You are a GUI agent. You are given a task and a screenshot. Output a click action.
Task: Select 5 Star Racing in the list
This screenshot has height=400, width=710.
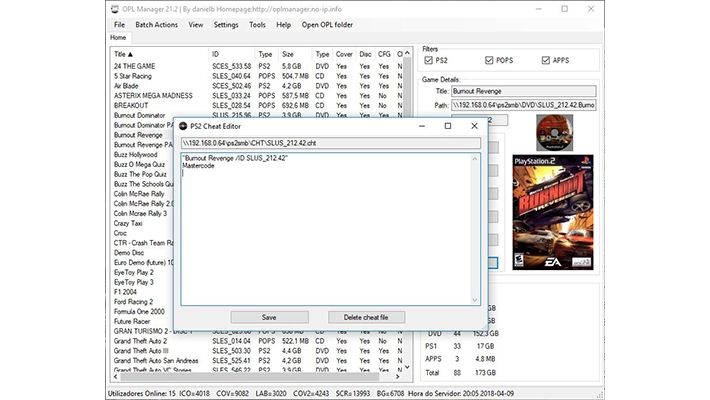[x=133, y=76]
